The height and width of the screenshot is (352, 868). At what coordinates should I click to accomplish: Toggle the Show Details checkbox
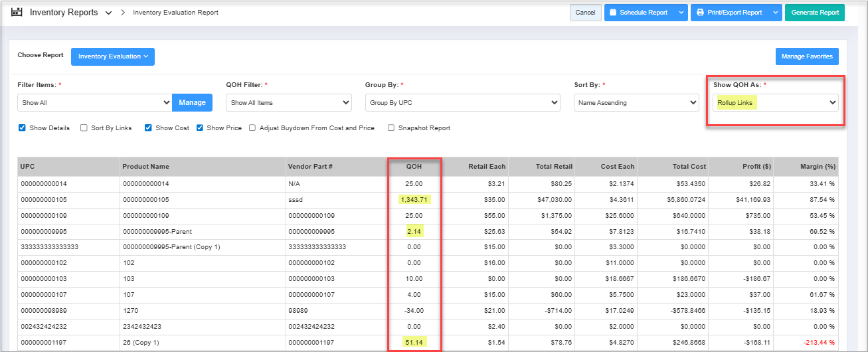tap(23, 128)
